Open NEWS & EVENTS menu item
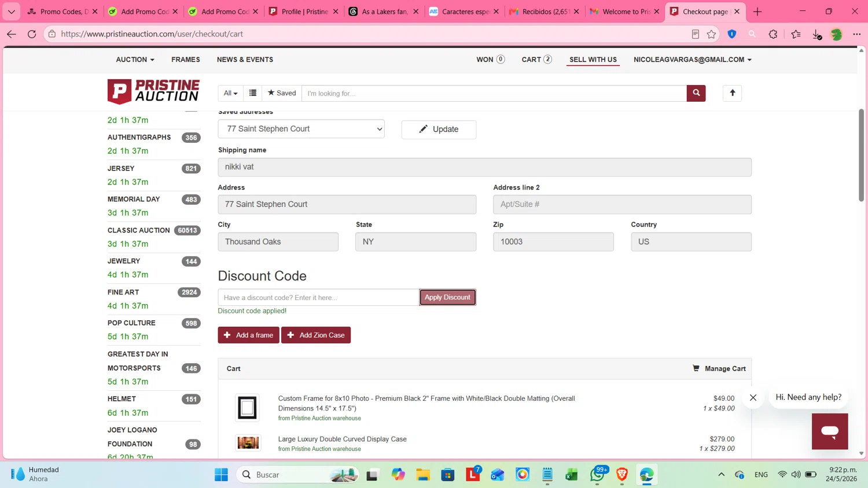This screenshot has width=868, height=488. tap(245, 60)
